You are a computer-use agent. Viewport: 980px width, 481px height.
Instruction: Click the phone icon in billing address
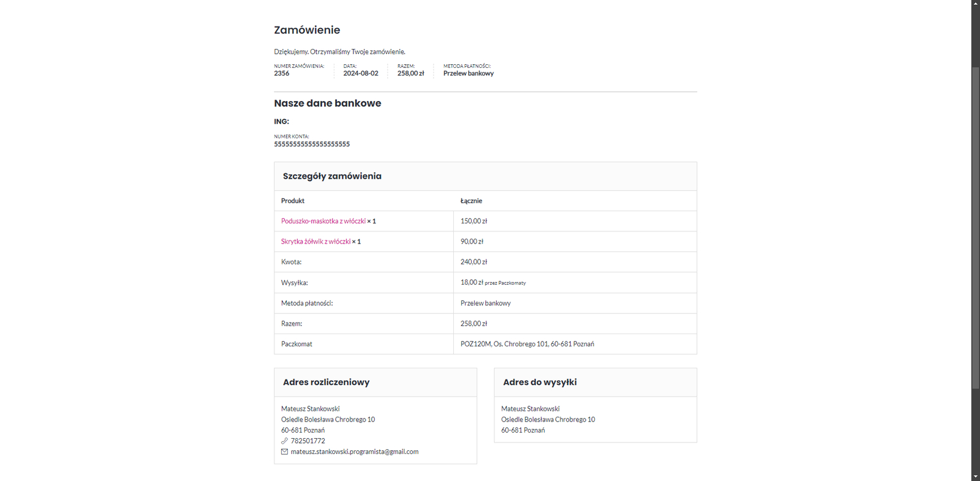tap(284, 441)
